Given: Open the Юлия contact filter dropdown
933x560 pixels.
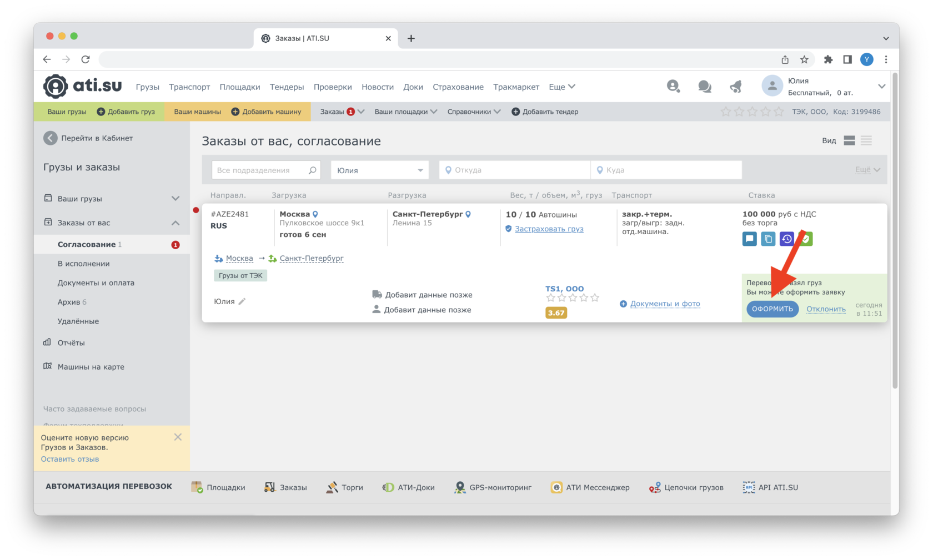Looking at the screenshot, I should click(380, 170).
